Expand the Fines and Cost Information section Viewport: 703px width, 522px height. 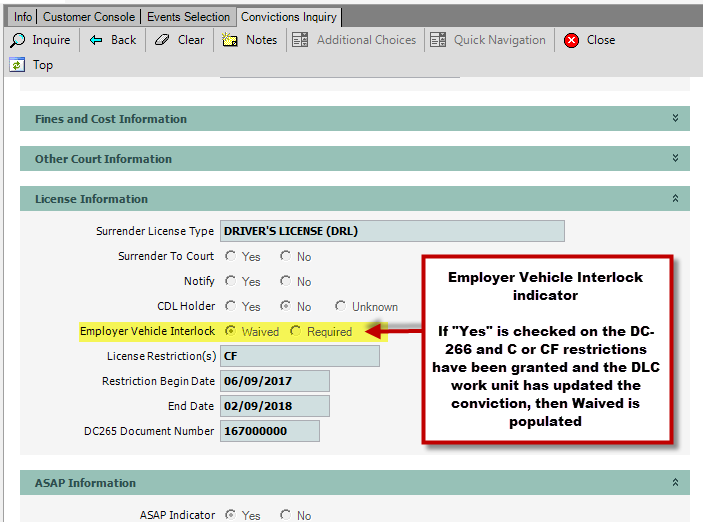[676, 119]
